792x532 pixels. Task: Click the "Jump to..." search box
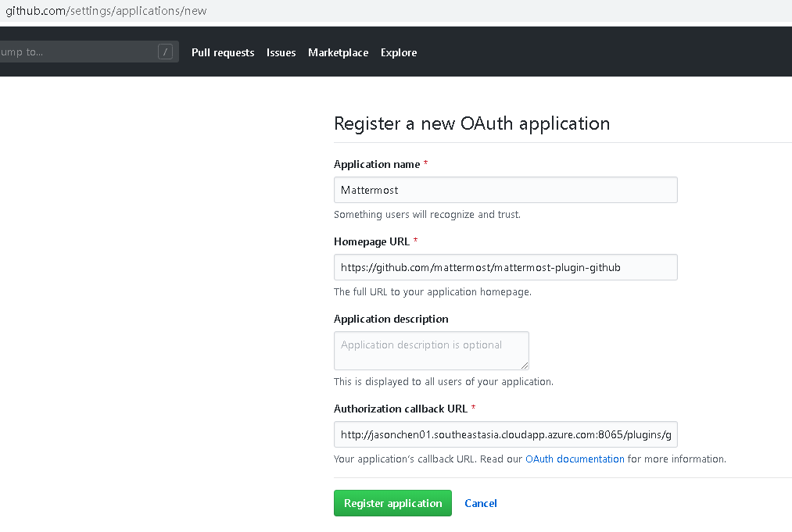click(78, 52)
